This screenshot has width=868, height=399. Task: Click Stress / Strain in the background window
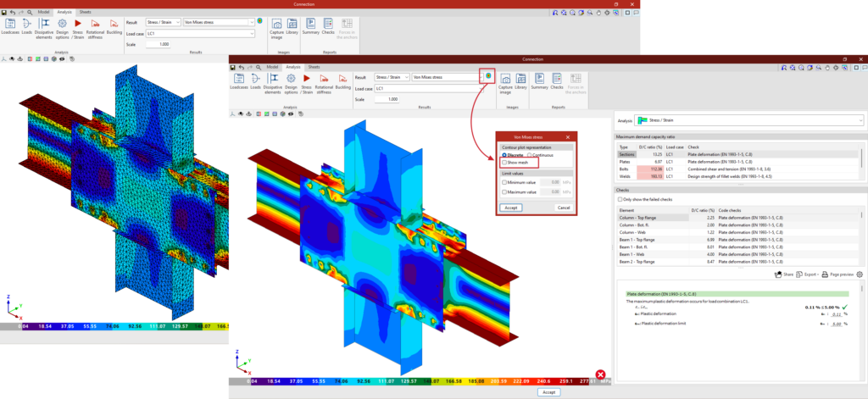(x=78, y=28)
